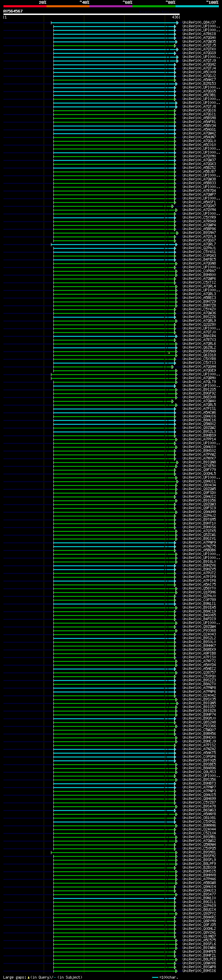Select the UniRef100_A5C010 label
Screen dimensions: 222x980
pyautogui.click(x=199, y=145)
